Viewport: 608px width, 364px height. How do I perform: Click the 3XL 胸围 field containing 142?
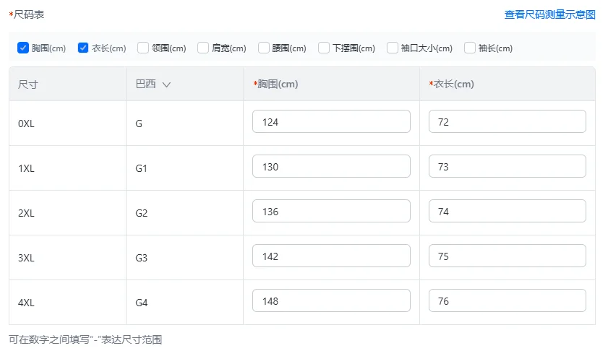(x=331, y=256)
